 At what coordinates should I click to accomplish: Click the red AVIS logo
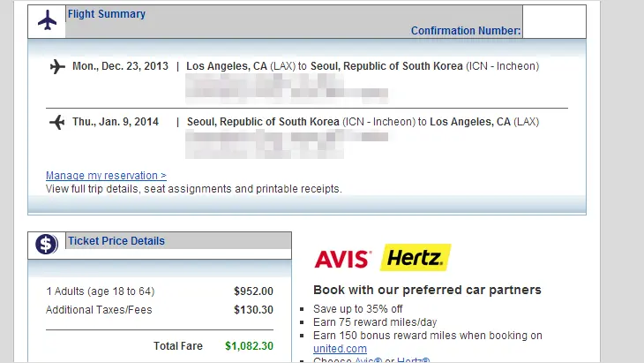345,259
